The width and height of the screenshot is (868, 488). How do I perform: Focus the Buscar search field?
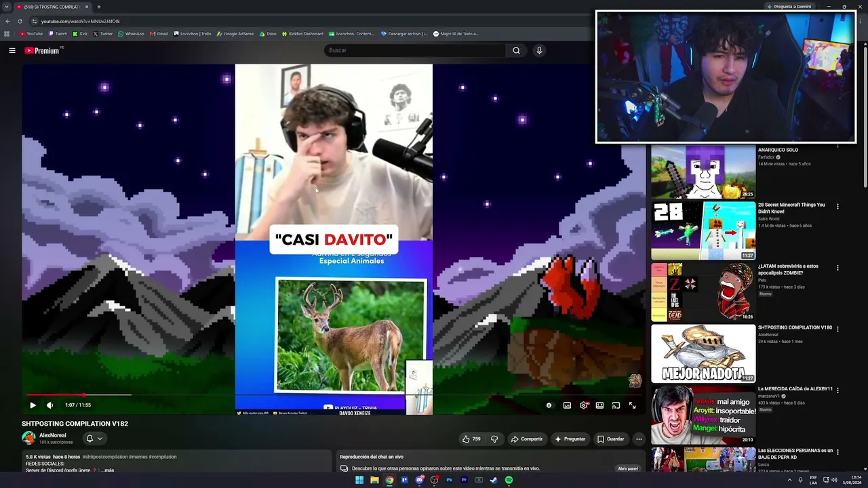[x=415, y=50]
